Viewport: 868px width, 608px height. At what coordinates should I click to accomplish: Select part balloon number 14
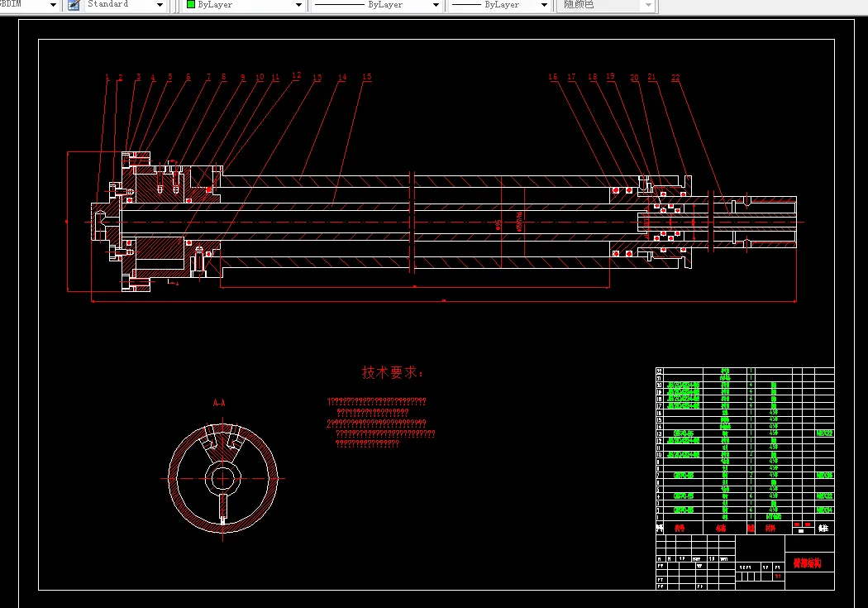click(342, 77)
